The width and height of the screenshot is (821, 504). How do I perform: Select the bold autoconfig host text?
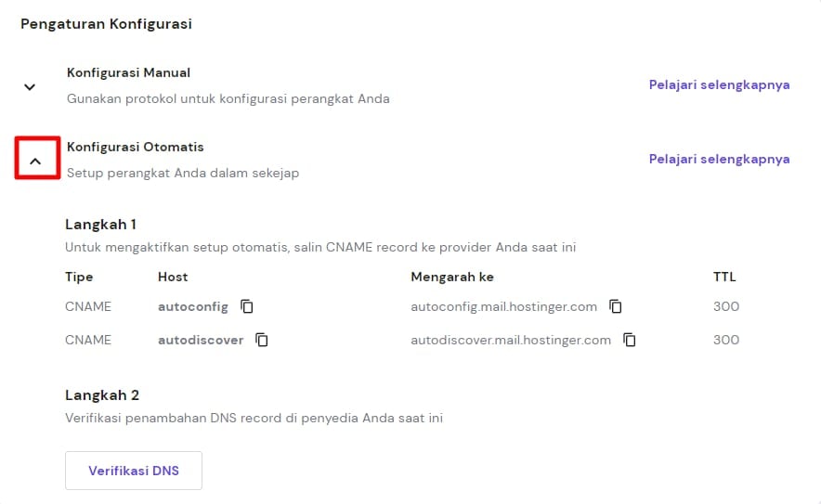(x=193, y=306)
